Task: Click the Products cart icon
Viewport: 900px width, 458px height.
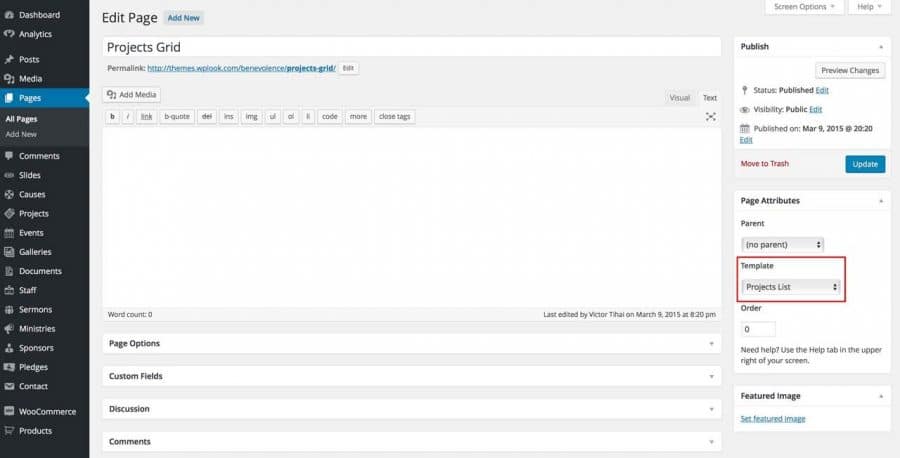Action: [x=9, y=430]
